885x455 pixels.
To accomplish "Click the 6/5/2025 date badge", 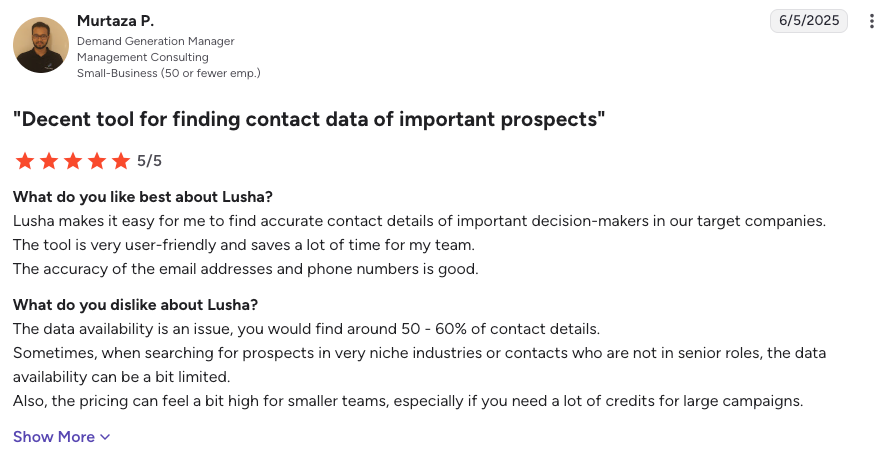I will click(809, 21).
